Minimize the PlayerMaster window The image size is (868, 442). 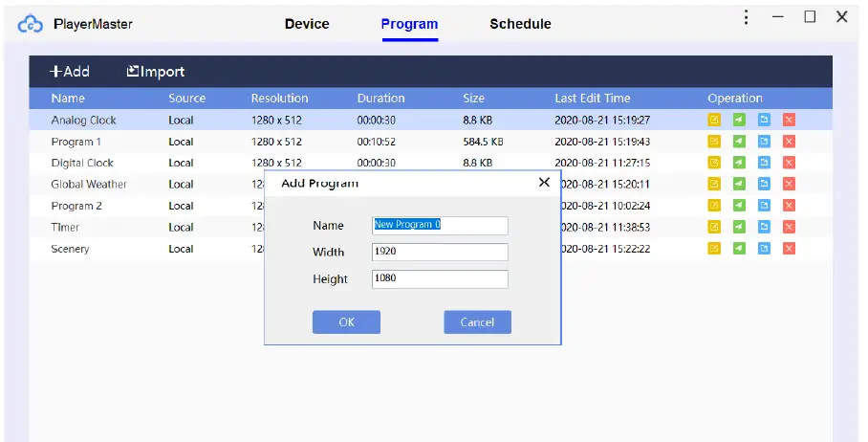coord(778,17)
